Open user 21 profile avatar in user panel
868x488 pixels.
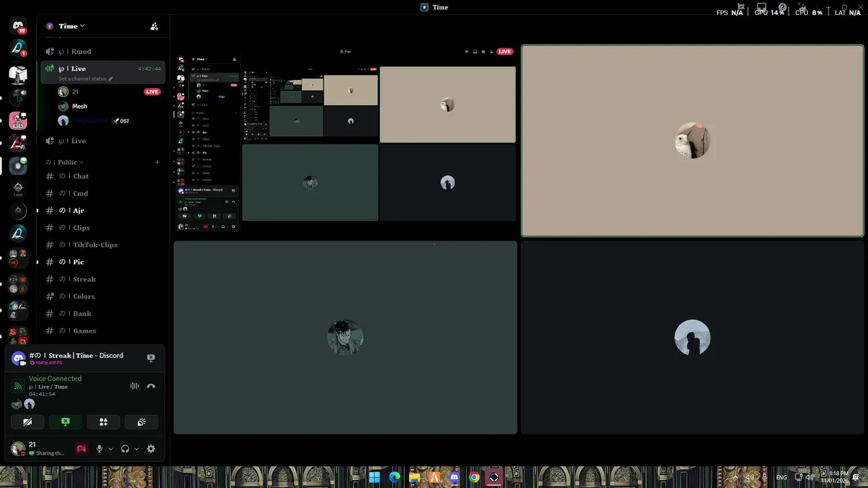pos(18,449)
